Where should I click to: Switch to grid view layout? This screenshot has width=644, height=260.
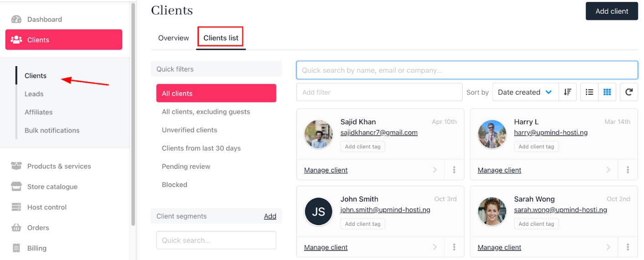[607, 92]
